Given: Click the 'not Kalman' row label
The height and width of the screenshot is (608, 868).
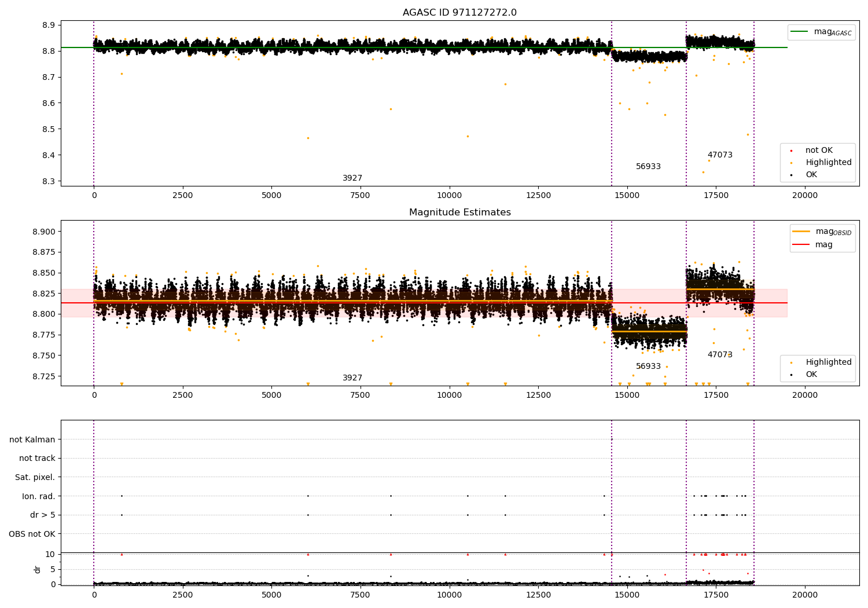Looking at the screenshot, I should pyautogui.click(x=32, y=439).
